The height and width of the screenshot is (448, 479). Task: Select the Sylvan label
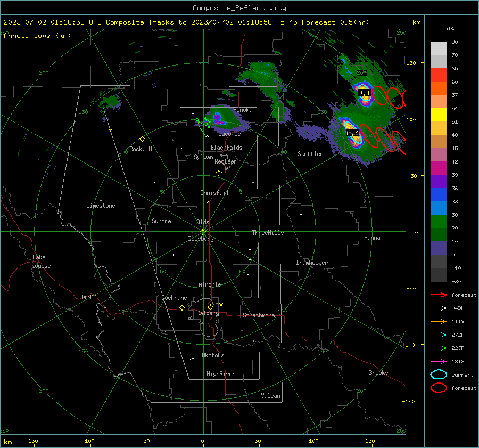click(203, 158)
